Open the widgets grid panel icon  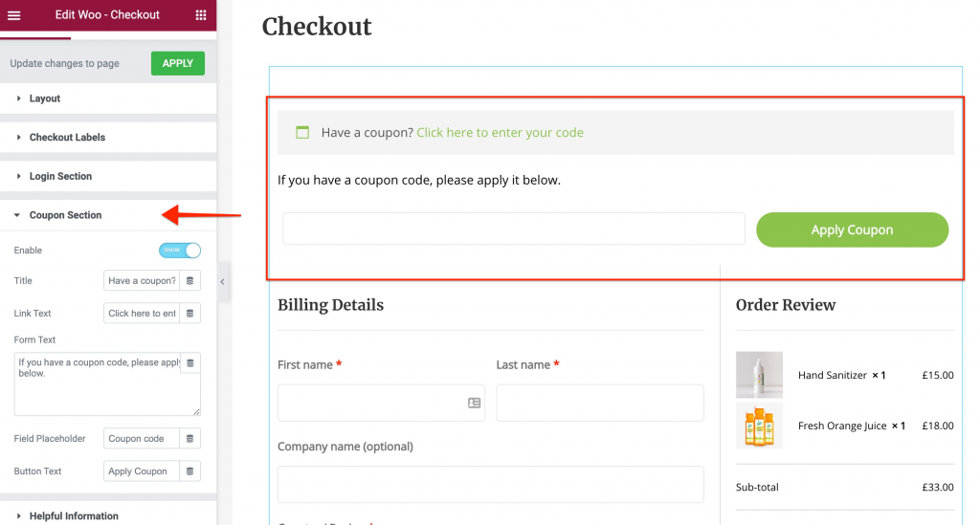201,15
